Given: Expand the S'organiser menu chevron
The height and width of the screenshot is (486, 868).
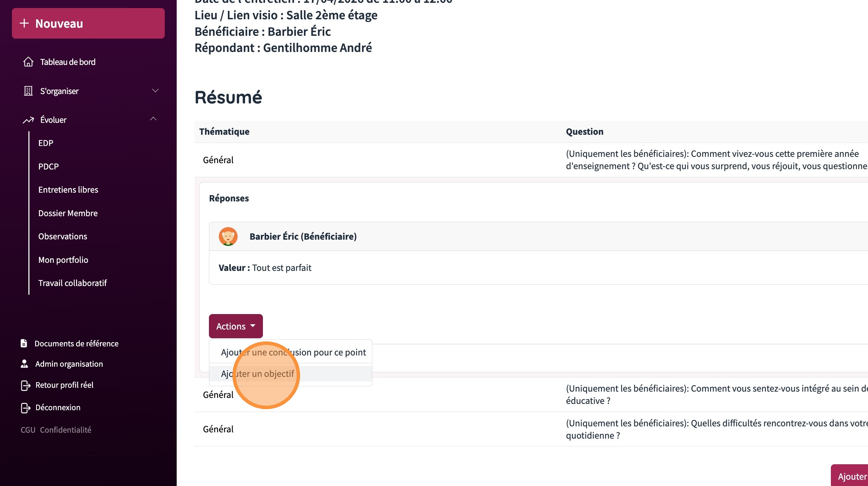Looking at the screenshot, I should (155, 91).
